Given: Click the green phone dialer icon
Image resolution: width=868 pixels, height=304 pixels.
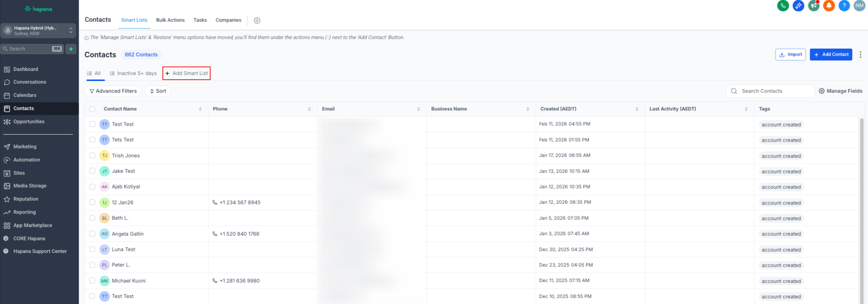Looking at the screenshot, I should (x=782, y=5).
